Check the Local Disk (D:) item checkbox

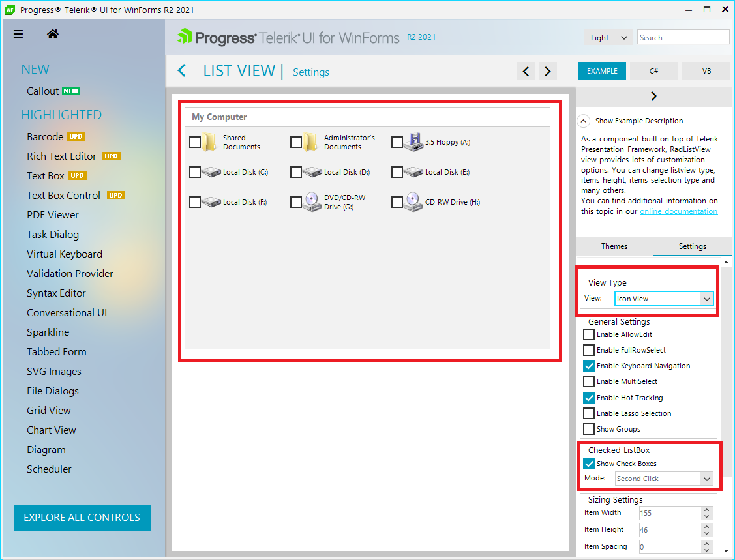click(x=296, y=172)
